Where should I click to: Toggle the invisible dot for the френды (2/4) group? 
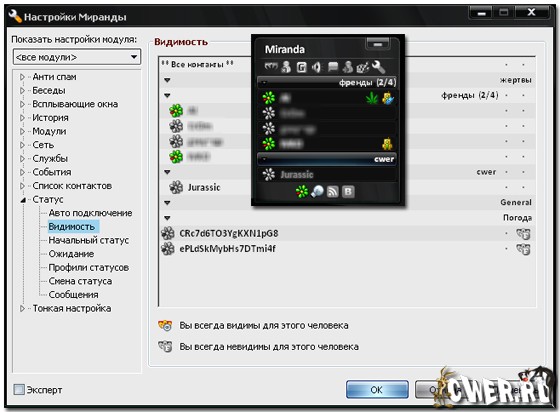523,95
